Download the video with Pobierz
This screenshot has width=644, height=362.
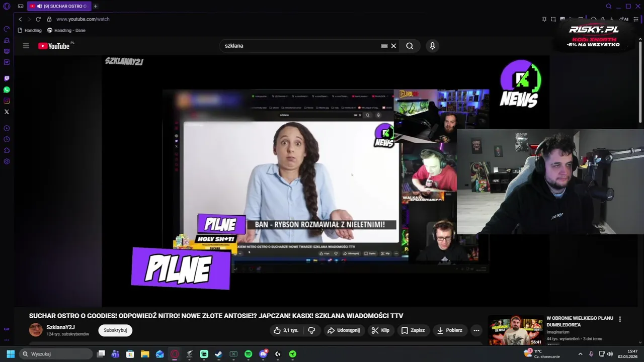[449, 330]
